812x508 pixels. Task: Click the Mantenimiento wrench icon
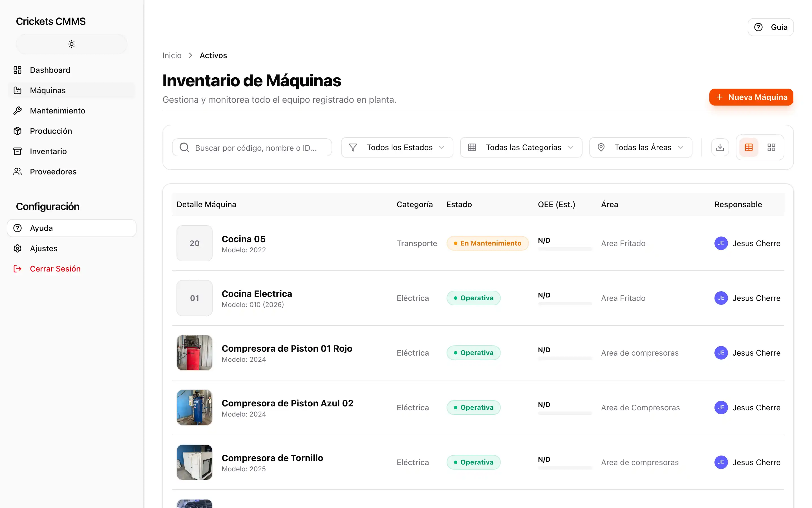tap(17, 111)
